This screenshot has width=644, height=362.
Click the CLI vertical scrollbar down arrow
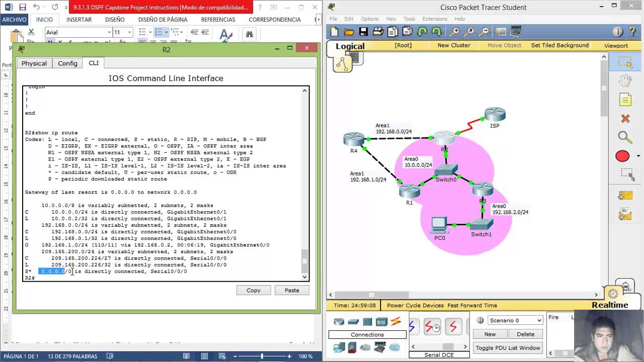(x=304, y=277)
